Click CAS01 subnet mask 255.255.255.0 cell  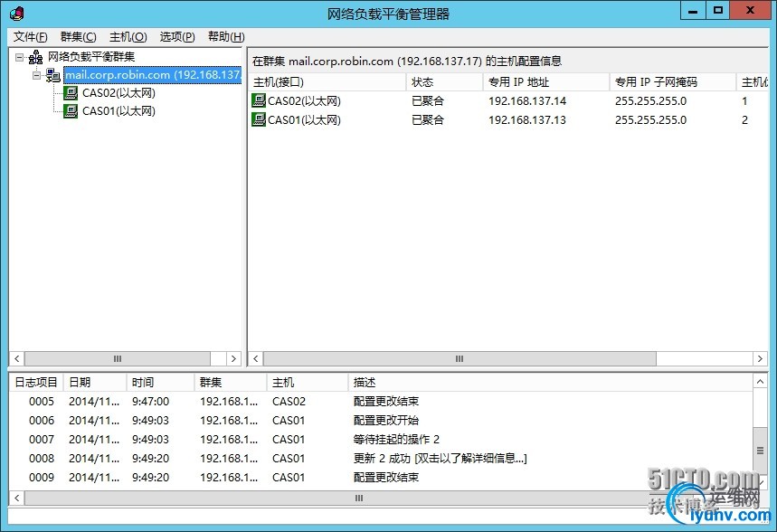pos(650,120)
